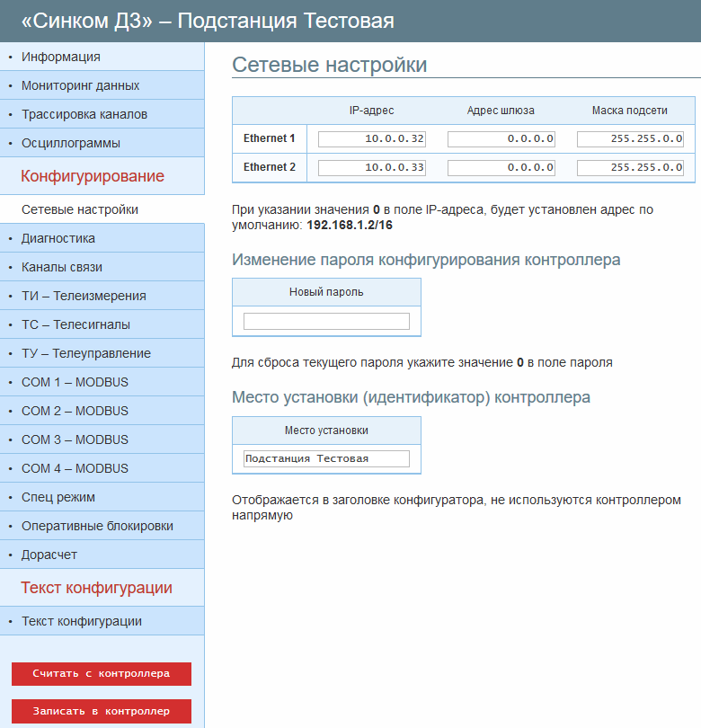Click the Место установки text field
This screenshot has width=701, height=728.
pos(326,458)
